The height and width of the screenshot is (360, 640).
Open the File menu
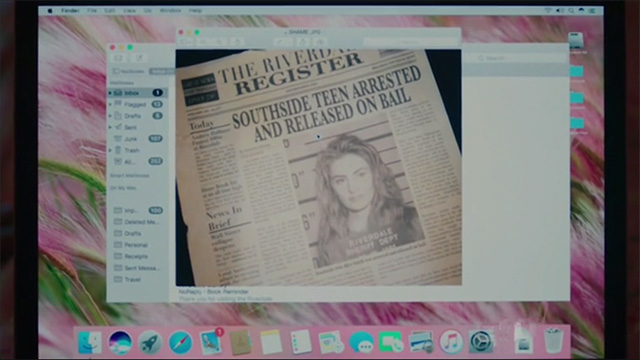coord(92,11)
